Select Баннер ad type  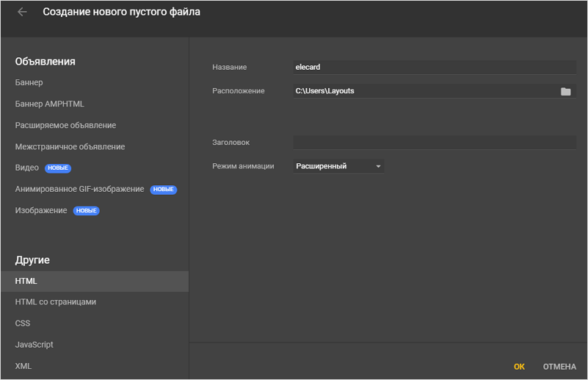coord(29,83)
